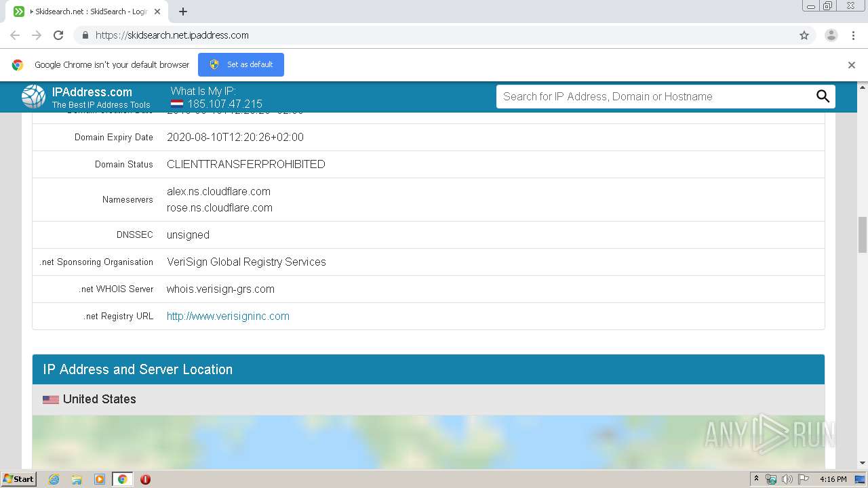Image resolution: width=868 pixels, height=488 pixels.
Task: Click the IP Address and Server Location heading
Action: pyautogui.click(x=138, y=369)
